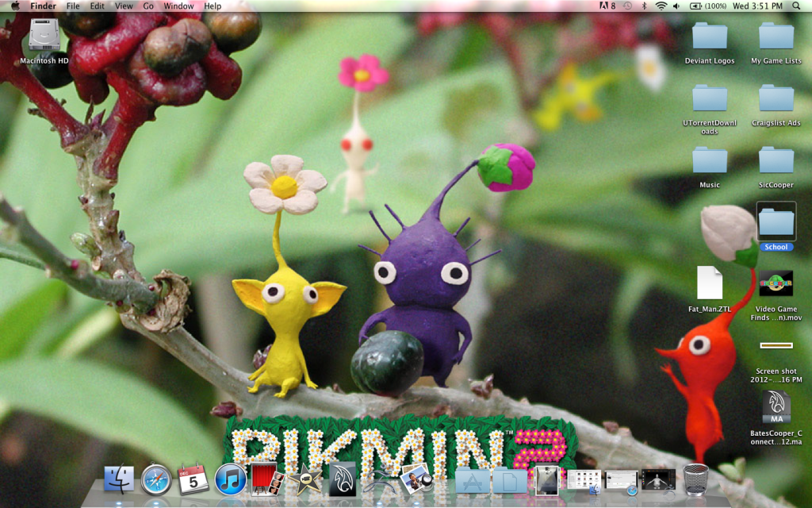Expand the Documents stack in dock
The image size is (812, 508).
pos(509,480)
